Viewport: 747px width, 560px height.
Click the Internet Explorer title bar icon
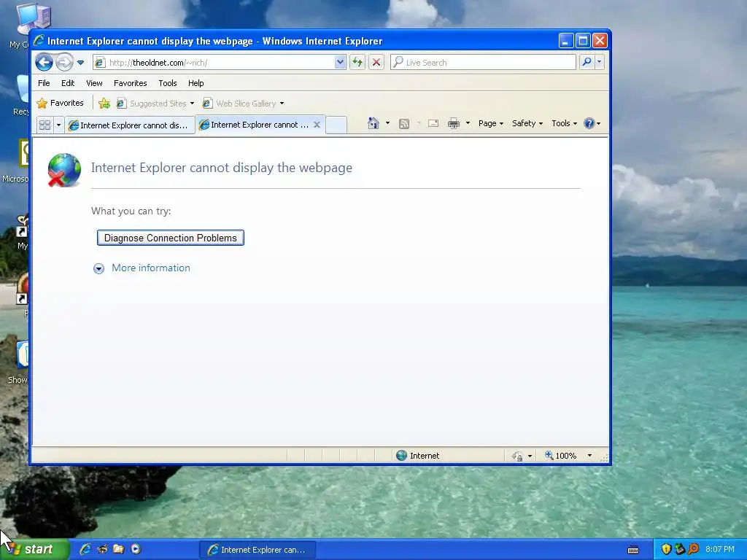coord(39,41)
